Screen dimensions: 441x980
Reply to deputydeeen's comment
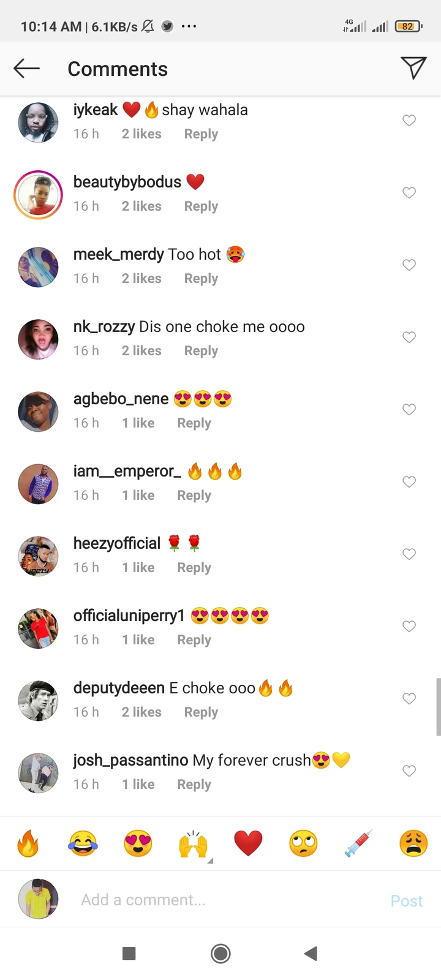(201, 712)
